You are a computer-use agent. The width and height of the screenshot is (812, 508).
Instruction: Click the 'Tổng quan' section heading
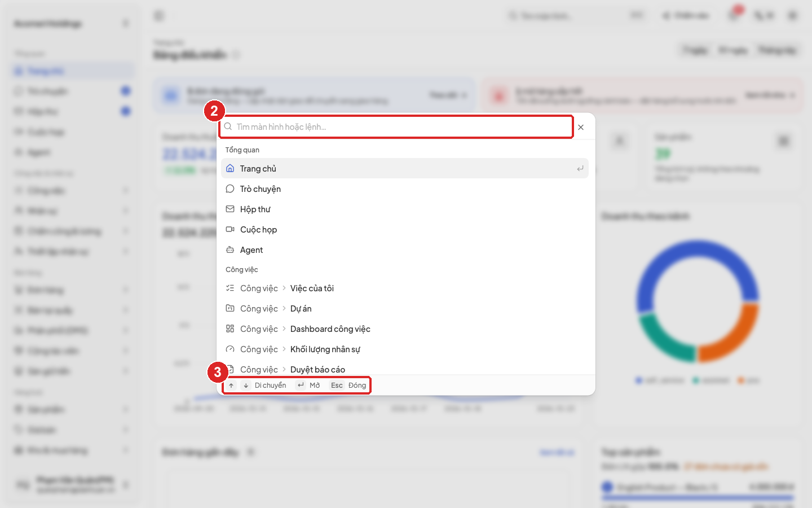coord(242,150)
